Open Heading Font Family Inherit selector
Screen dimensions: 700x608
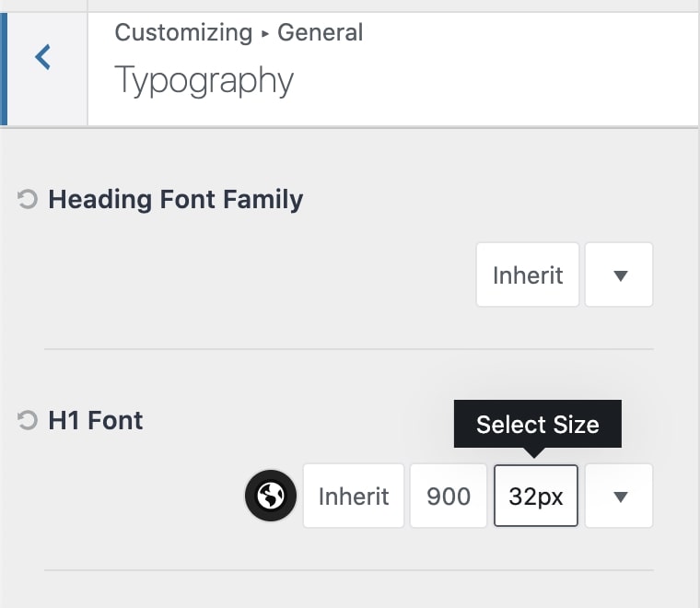coord(528,275)
